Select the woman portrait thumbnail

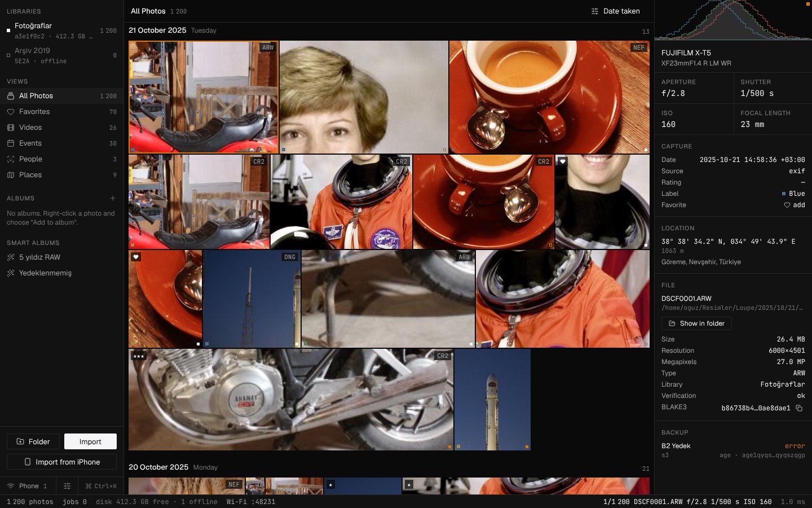point(364,97)
